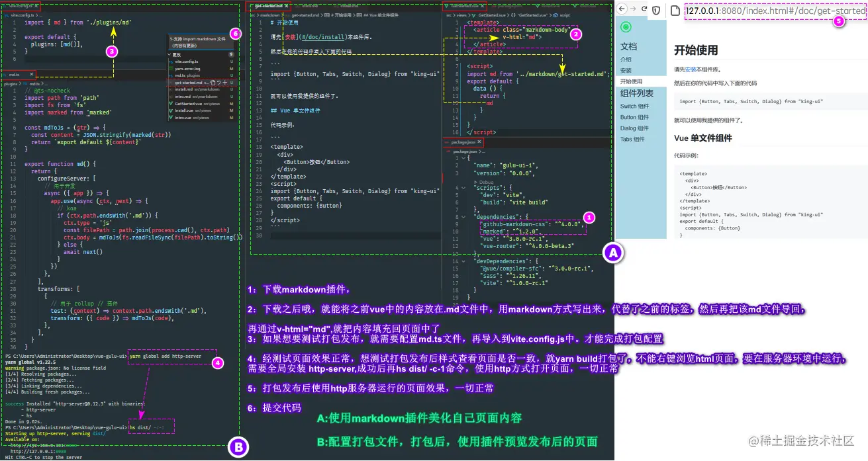The width and height of the screenshot is (868, 461).
Task: Click the Vue 单文件组件 heading on page
Action: [x=703, y=138]
